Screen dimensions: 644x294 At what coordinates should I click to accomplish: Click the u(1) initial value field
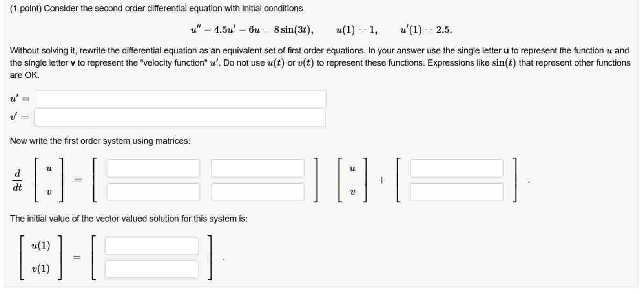pos(151,246)
